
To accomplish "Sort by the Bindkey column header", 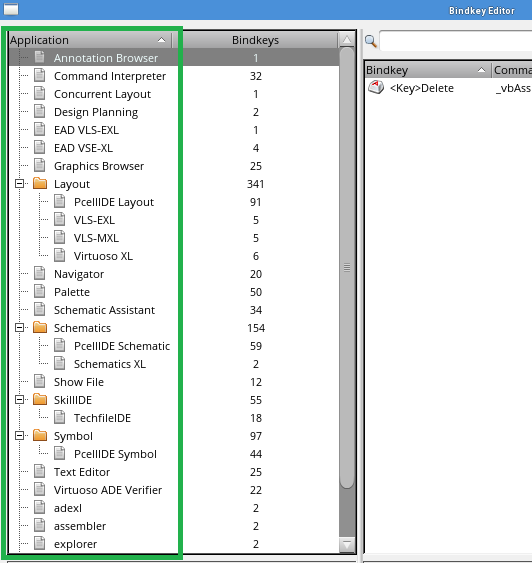I will coord(427,70).
